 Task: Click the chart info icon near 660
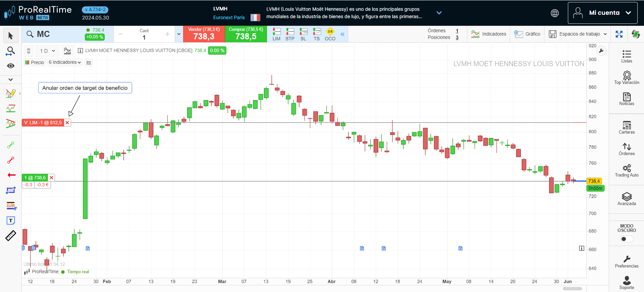coord(582,248)
